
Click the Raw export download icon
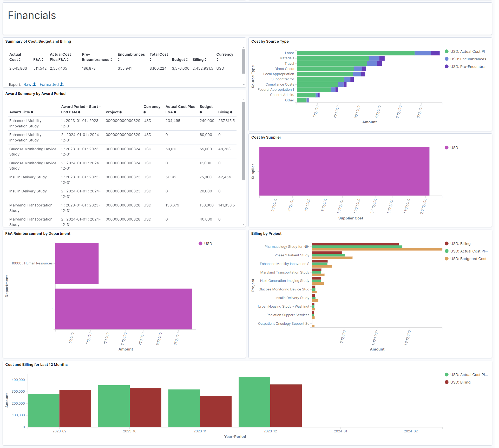click(x=34, y=85)
